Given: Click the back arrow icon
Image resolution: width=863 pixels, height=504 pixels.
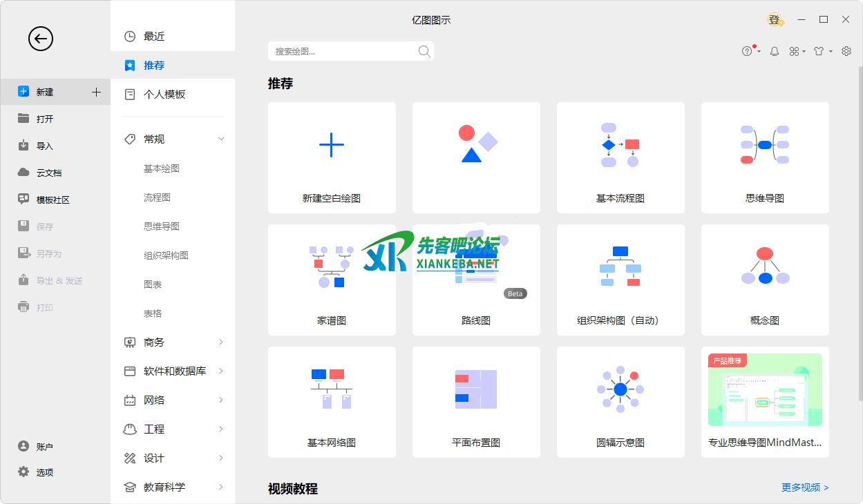Looking at the screenshot, I should tap(41, 39).
